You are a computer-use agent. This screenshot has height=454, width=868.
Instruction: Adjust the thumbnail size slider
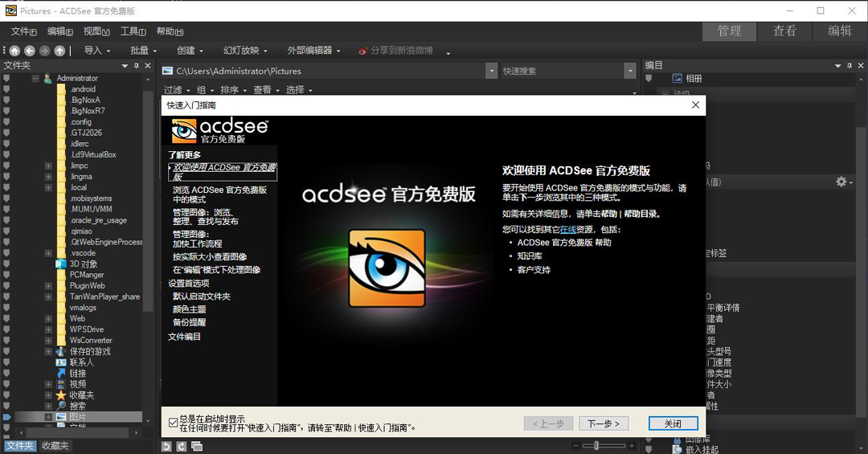click(596, 446)
